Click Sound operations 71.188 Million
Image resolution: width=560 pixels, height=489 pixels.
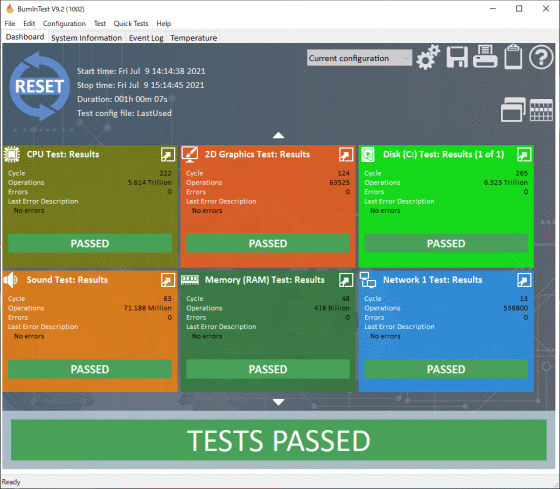[148, 308]
